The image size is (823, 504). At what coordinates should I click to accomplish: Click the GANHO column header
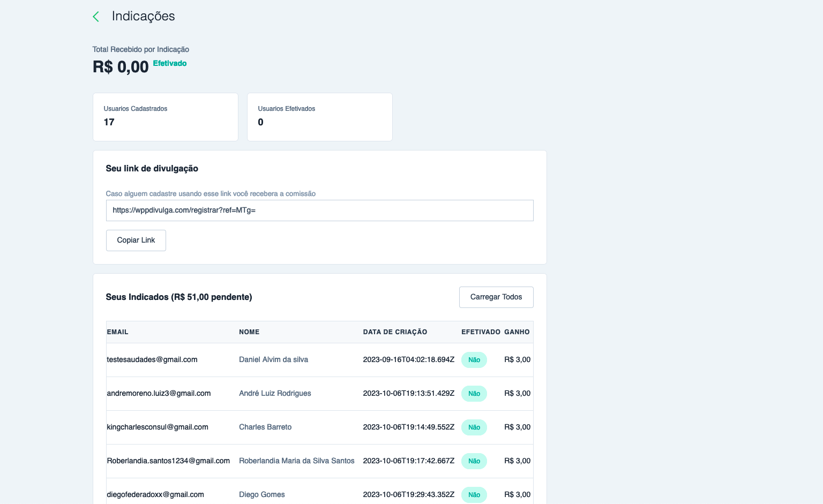click(517, 332)
